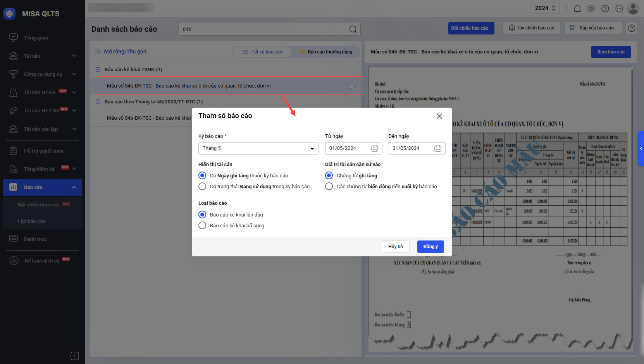Star the Mẫu số 04b-ĐK-TSC report
Image resolution: width=644 pixels, height=364 pixels.
tap(351, 86)
